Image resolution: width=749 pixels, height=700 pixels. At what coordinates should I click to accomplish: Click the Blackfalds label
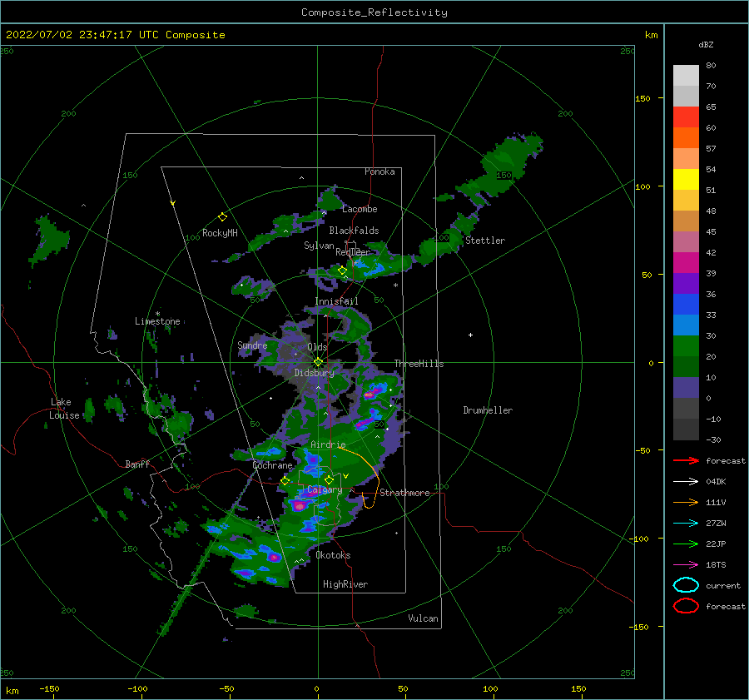tap(354, 231)
